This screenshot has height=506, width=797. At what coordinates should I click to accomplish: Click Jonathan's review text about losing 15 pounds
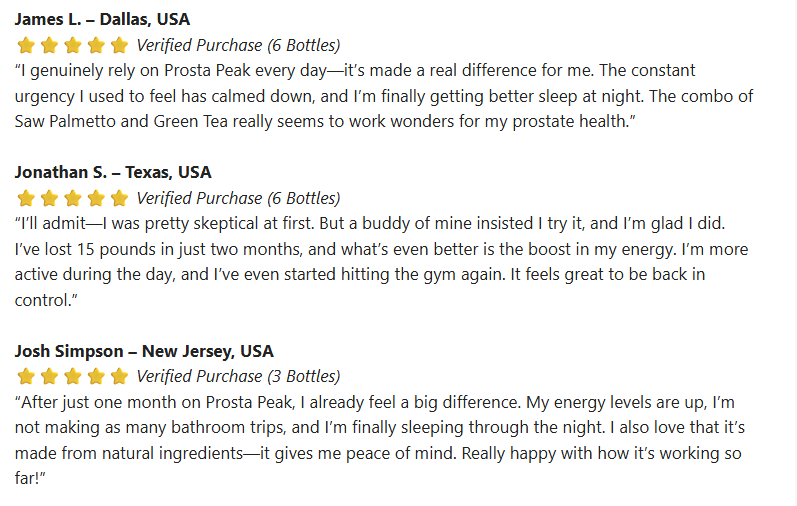tap(380, 249)
